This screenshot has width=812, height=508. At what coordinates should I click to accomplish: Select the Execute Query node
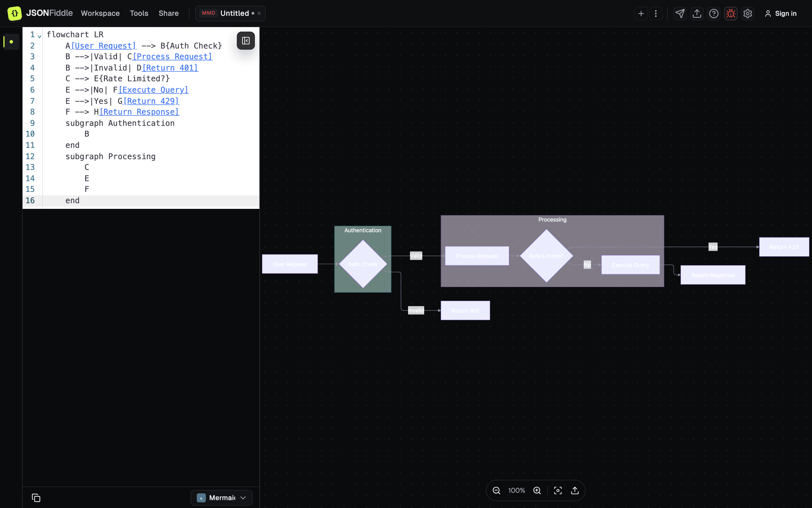click(x=630, y=265)
